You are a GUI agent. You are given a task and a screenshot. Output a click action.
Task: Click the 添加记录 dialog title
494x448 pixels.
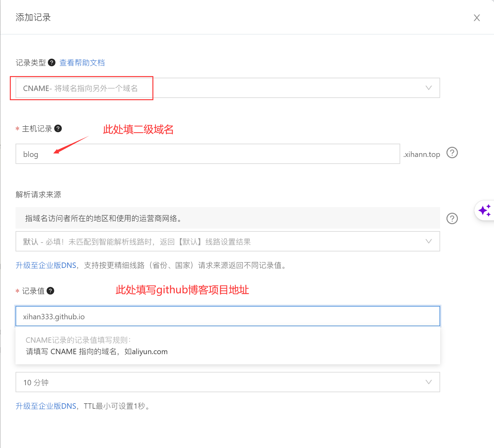(x=33, y=17)
